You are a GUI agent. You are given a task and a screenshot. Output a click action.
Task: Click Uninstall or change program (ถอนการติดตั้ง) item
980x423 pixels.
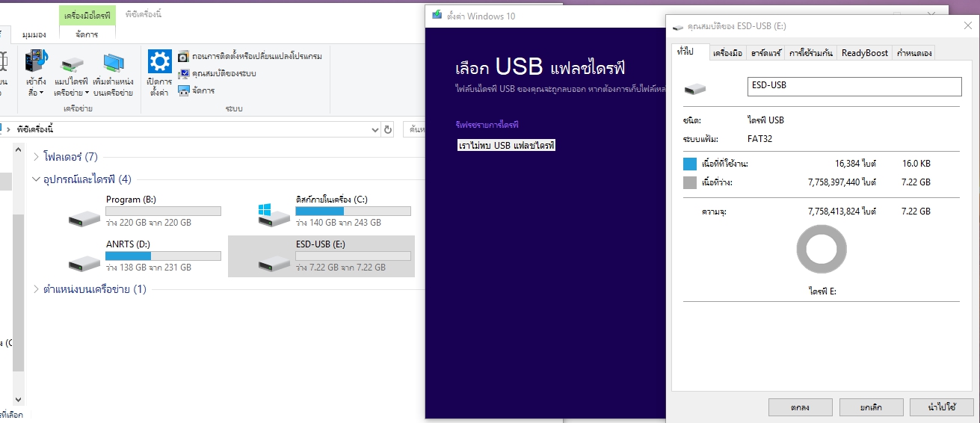(x=250, y=56)
